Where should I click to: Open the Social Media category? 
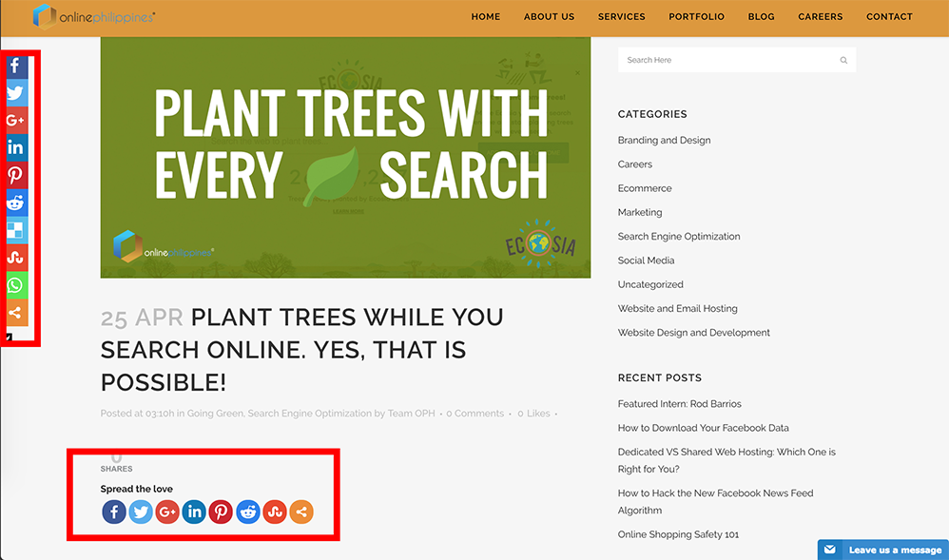point(646,261)
